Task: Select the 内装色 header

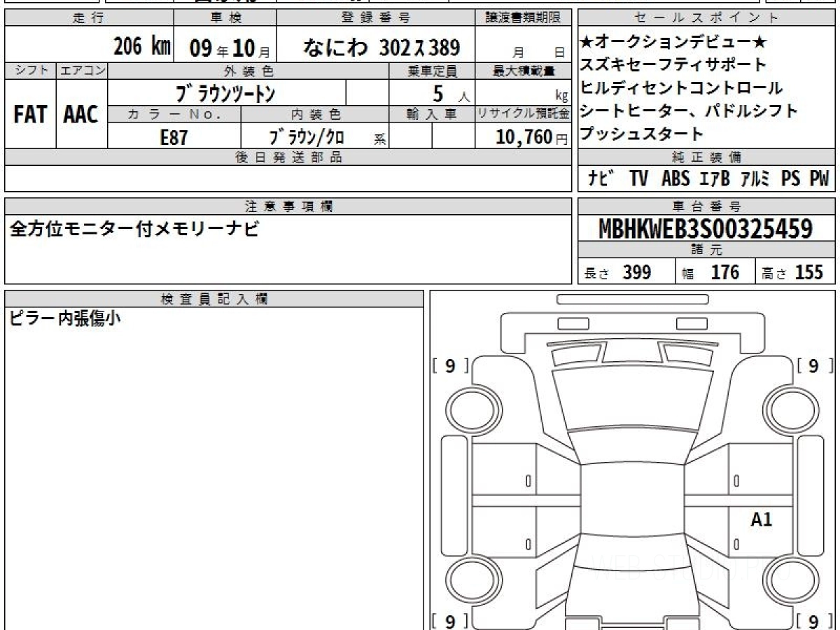Action: pyautogui.click(x=314, y=115)
